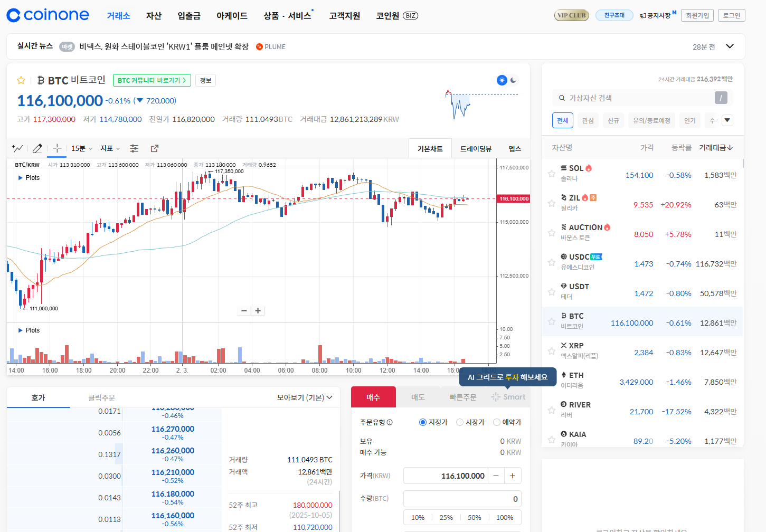The image size is (766, 532).
Task: Search in 가상자산 검색 field
Action: click(639, 98)
